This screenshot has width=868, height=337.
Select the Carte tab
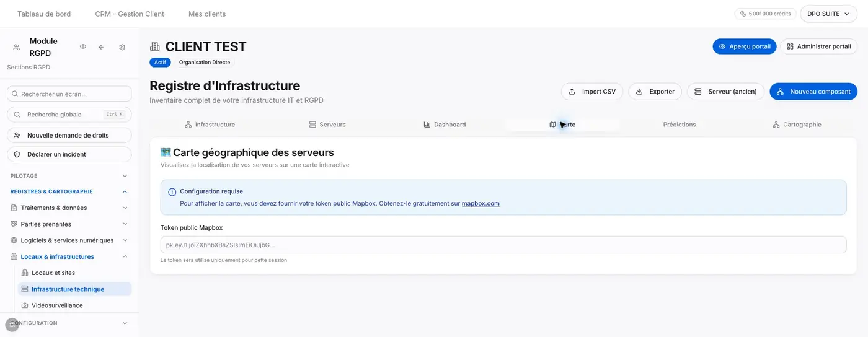[x=562, y=125]
